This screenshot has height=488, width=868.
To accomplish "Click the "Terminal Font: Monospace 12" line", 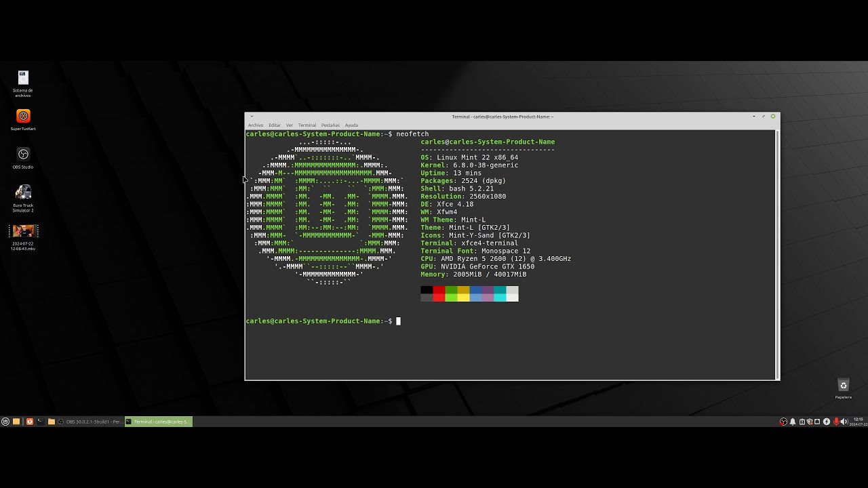I will coord(475,251).
